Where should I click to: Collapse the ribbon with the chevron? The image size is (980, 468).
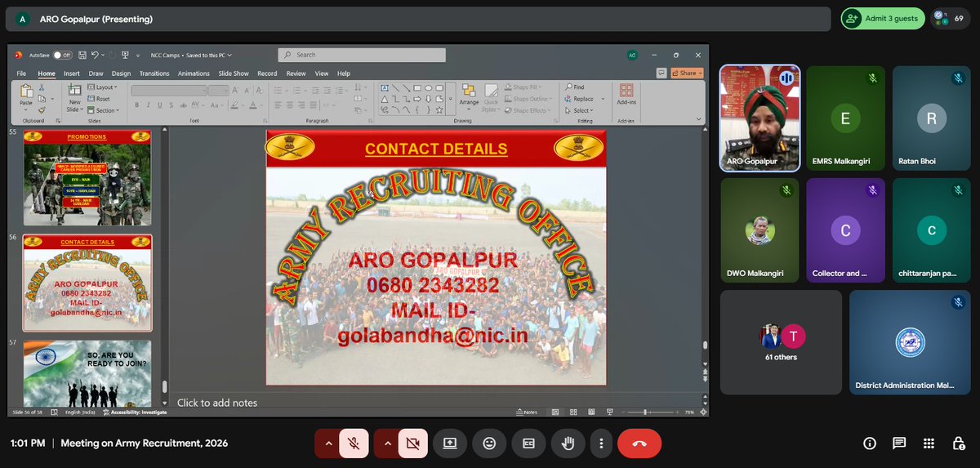click(700, 119)
